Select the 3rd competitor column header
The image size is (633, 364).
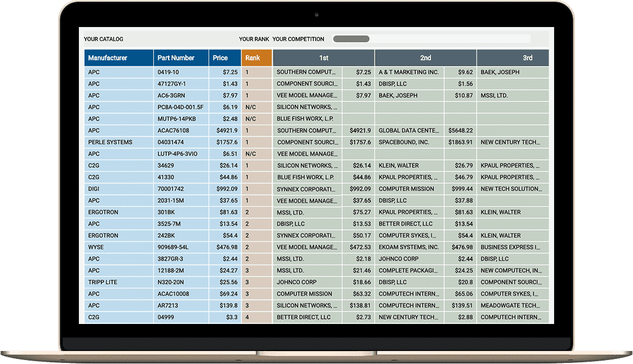pyautogui.click(x=513, y=57)
